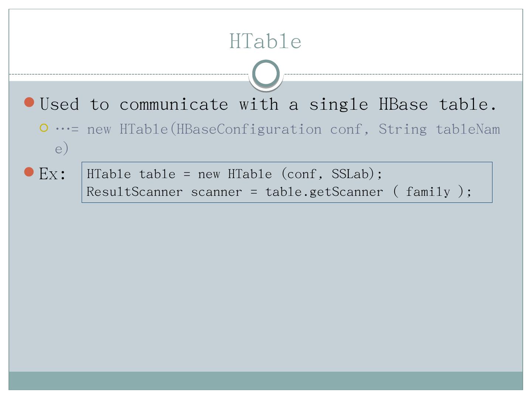Image resolution: width=532 pixels, height=399 pixels.
Task: Click the red bullet next to 'Ex:'
Action: (x=29, y=172)
